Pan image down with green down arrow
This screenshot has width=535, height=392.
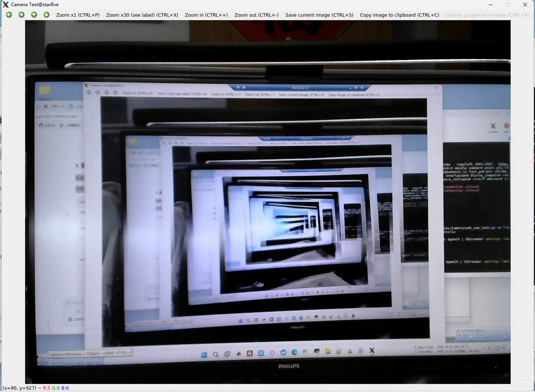tap(46, 15)
